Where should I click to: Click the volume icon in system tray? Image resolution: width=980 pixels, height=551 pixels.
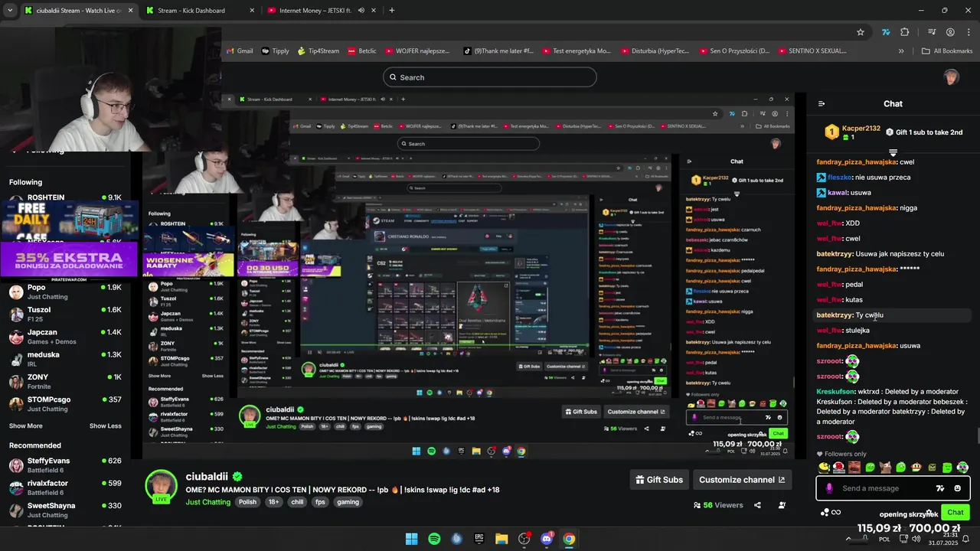(x=916, y=540)
